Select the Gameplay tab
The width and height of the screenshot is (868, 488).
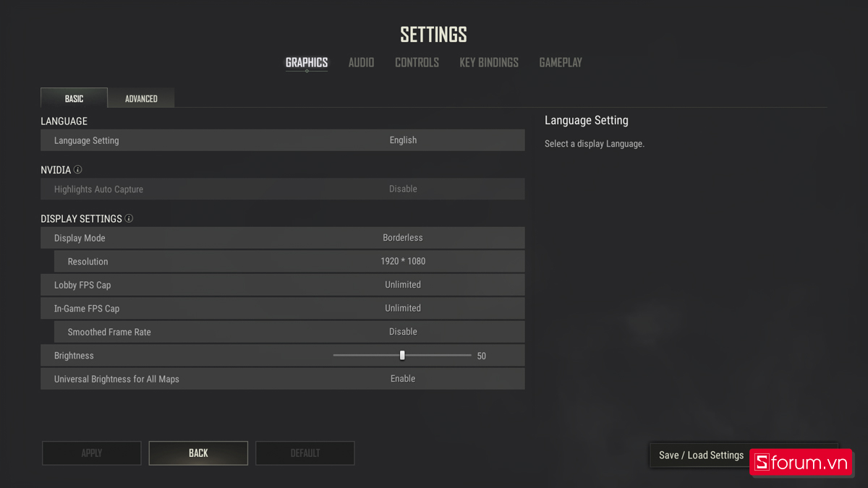pos(561,63)
